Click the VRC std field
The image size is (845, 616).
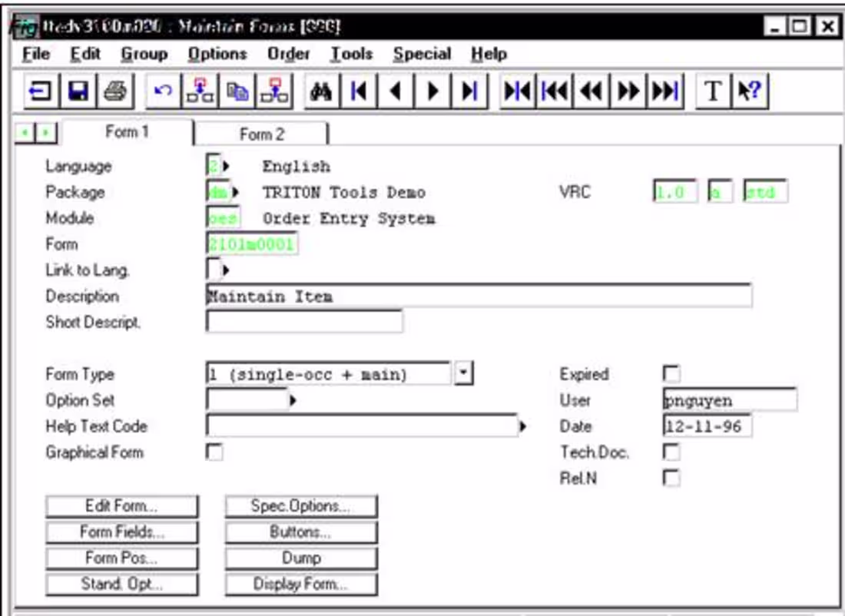click(x=764, y=192)
